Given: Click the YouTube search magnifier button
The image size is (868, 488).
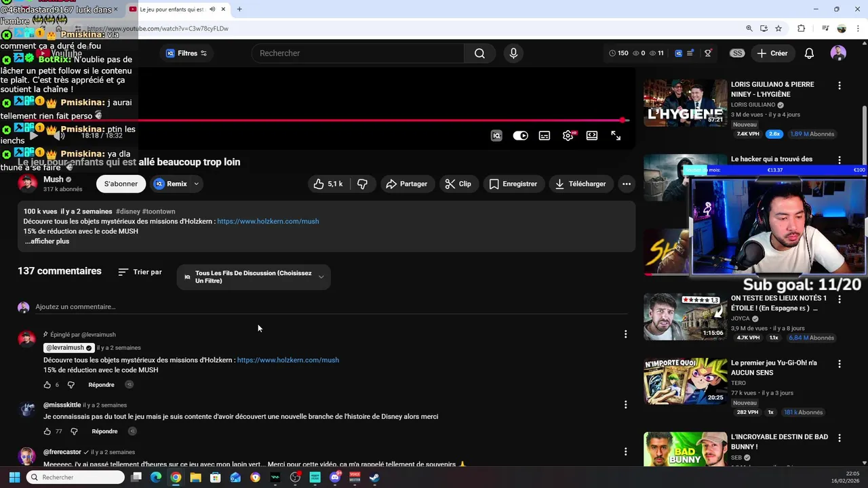Looking at the screenshot, I should click(x=479, y=54).
